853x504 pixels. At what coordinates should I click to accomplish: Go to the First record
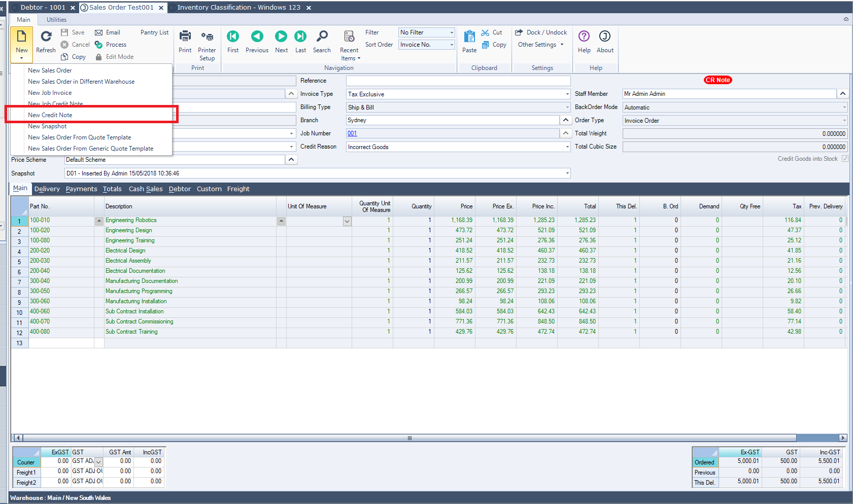(x=233, y=37)
